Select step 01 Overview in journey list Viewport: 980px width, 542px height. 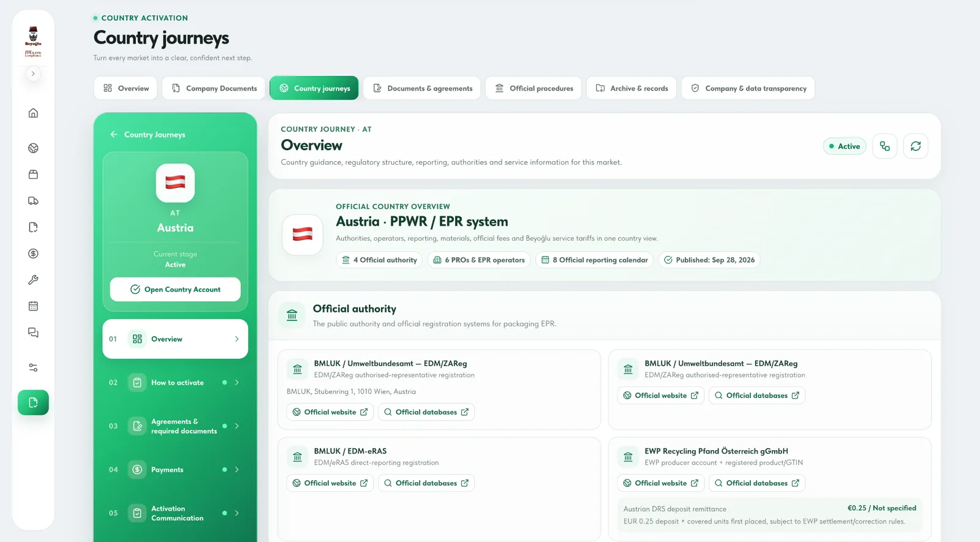click(x=175, y=339)
